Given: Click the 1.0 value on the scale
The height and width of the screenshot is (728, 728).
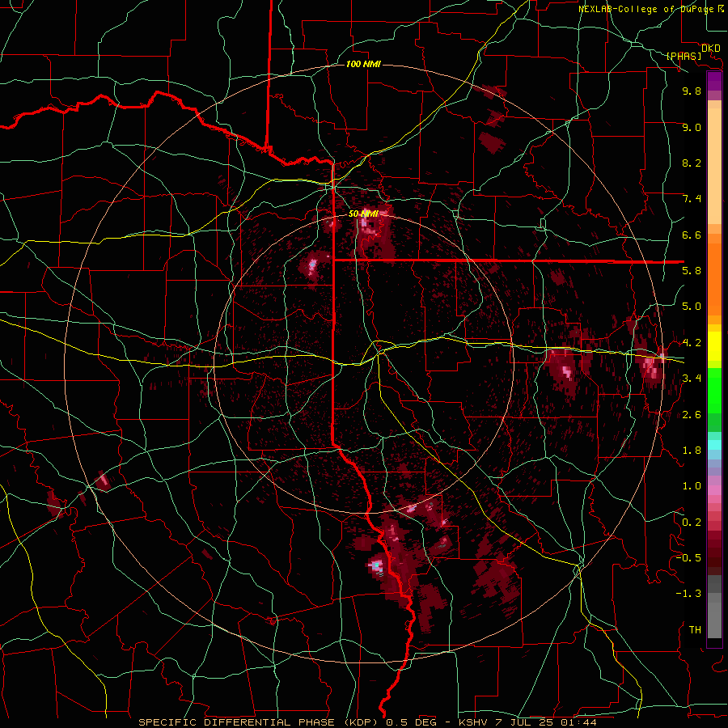Looking at the screenshot, I should point(692,486).
